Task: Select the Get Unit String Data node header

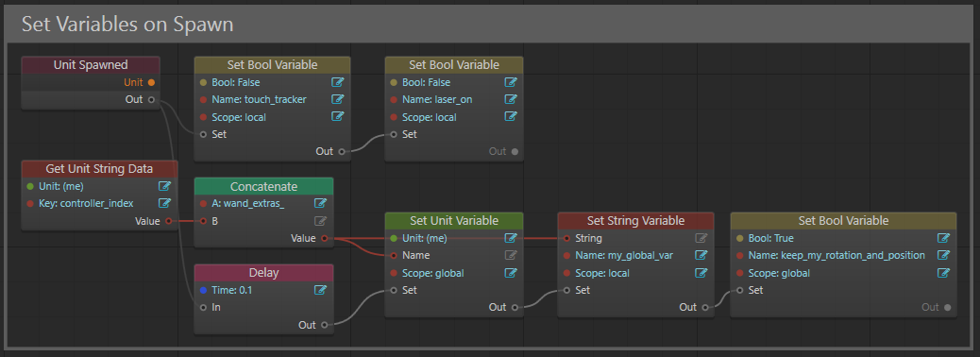Action: [99, 169]
